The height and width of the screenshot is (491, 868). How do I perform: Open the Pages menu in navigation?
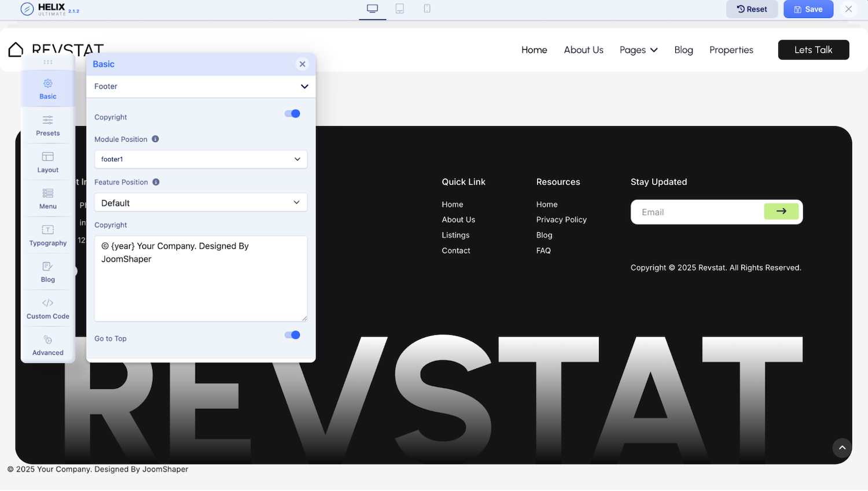[638, 50]
